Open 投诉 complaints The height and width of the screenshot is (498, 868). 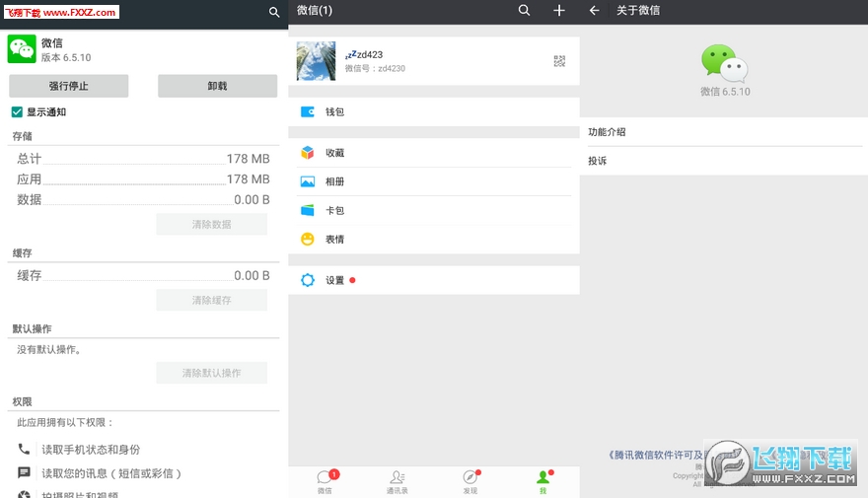click(724, 161)
